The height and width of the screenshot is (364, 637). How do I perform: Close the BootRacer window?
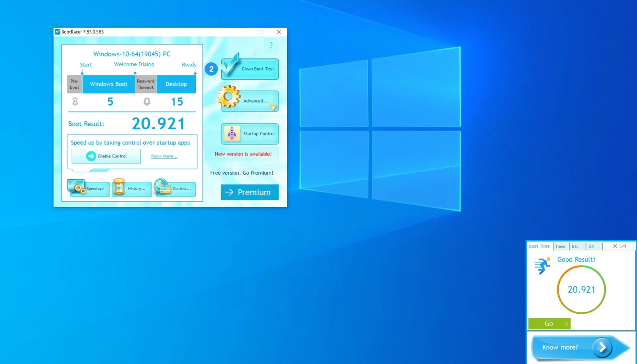[279, 32]
